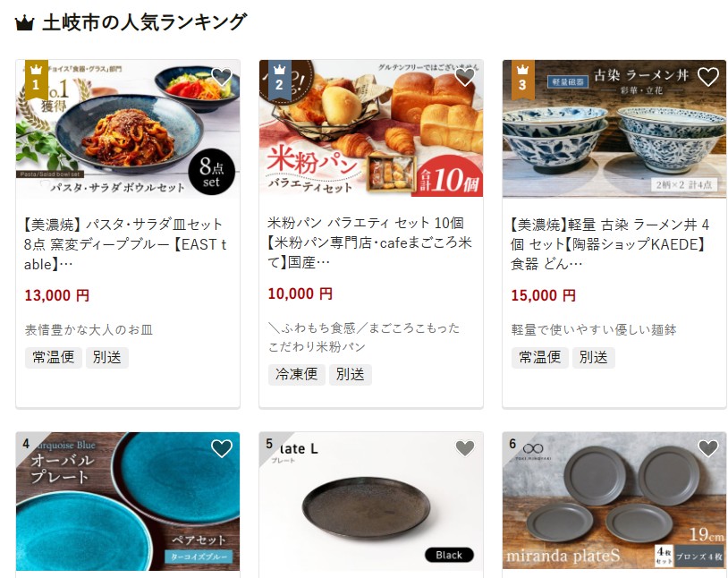Favorite the pasta salad bowl set heart

(x=222, y=77)
